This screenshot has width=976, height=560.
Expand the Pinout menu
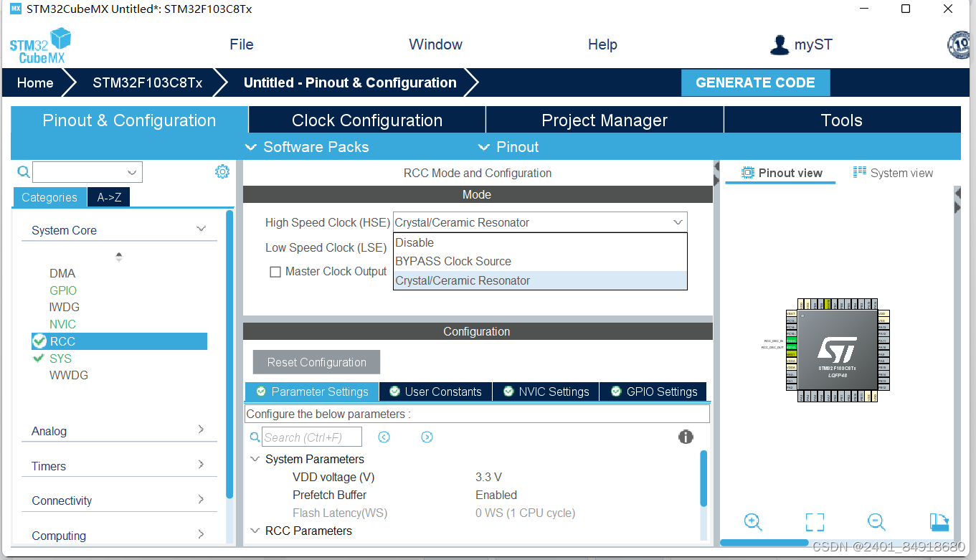tap(508, 147)
